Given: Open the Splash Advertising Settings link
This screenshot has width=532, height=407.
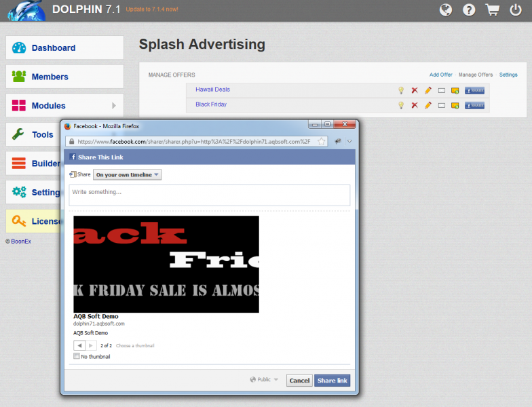Looking at the screenshot, I should [508, 75].
